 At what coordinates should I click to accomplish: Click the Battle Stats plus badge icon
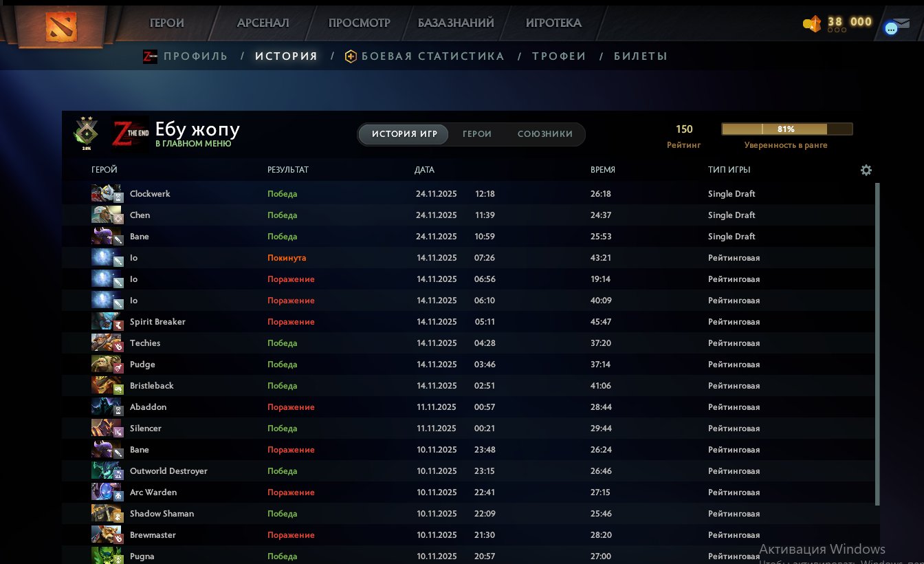[351, 57]
